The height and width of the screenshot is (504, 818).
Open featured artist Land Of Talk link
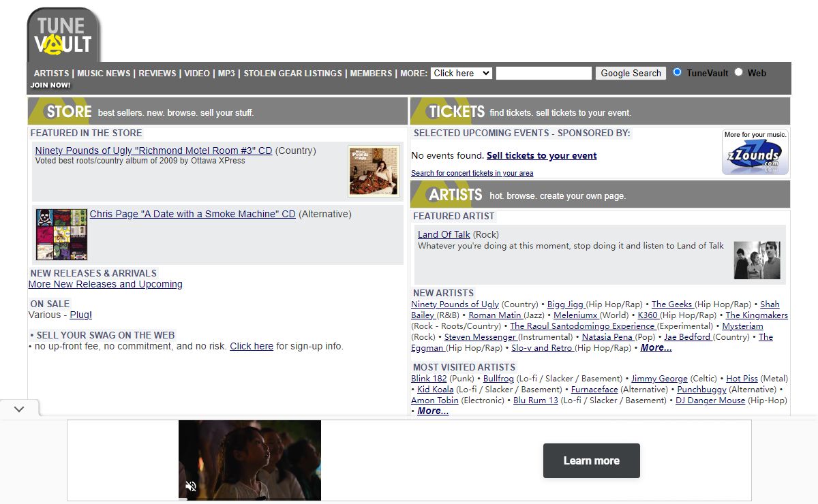click(x=444, y=234)
